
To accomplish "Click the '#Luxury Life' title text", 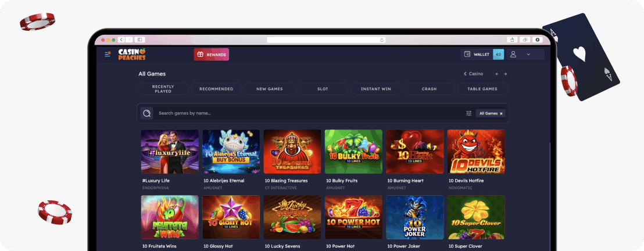I will 156,181.
